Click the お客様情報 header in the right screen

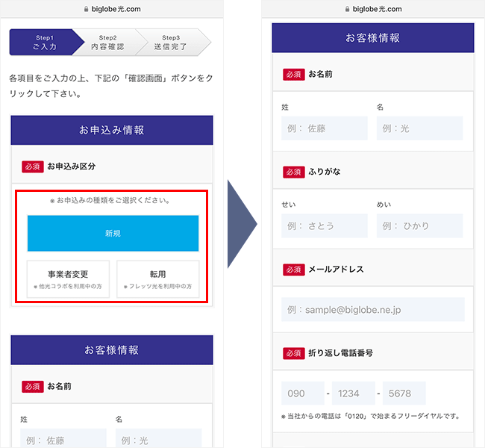tap(373, 38)
